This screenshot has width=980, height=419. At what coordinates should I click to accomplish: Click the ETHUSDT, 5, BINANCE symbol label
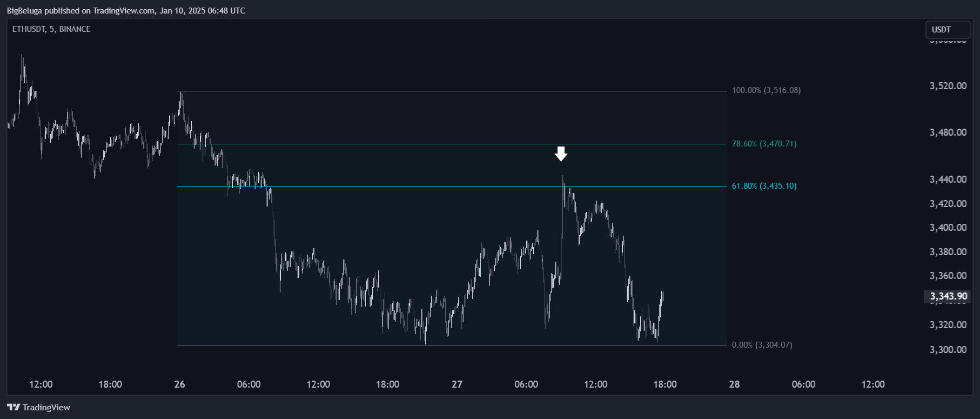tap(51, 29)
